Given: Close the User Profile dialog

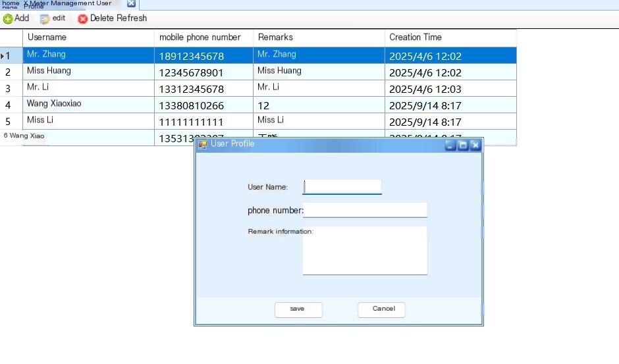Looking at the screenshot, I should click(x=475, y=145).
